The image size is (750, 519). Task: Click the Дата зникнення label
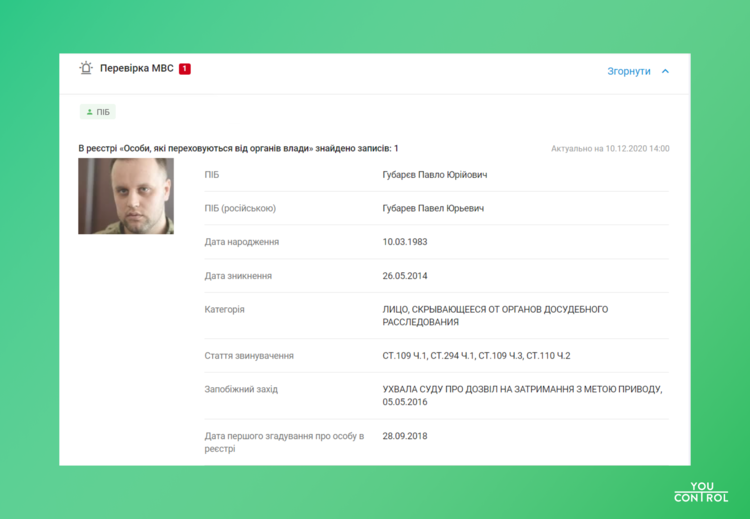point(238,276)
